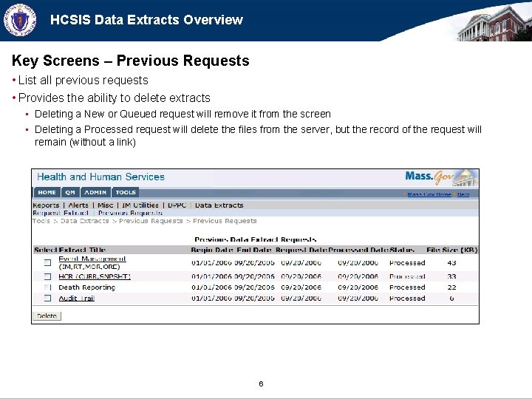532x399 pixels.
Task: Click the file size value 22
Action: coord(451,287)
